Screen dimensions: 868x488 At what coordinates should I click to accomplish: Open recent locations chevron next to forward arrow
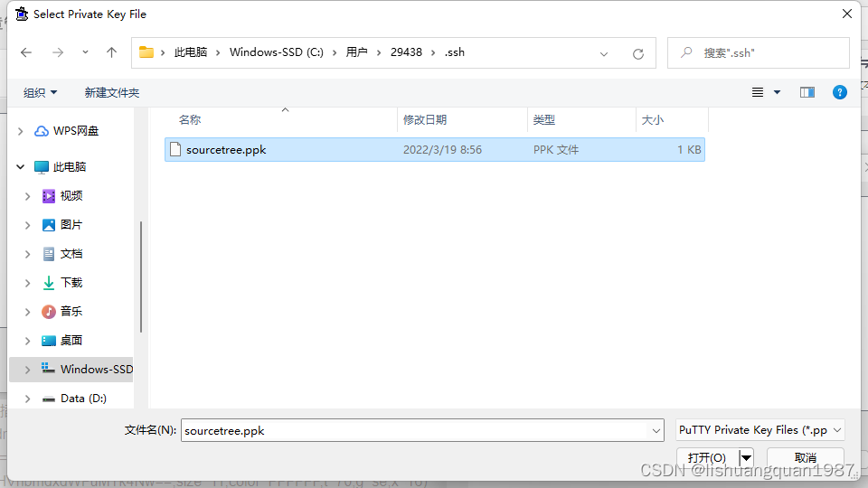pyautogui.click(x=85, y=52)
